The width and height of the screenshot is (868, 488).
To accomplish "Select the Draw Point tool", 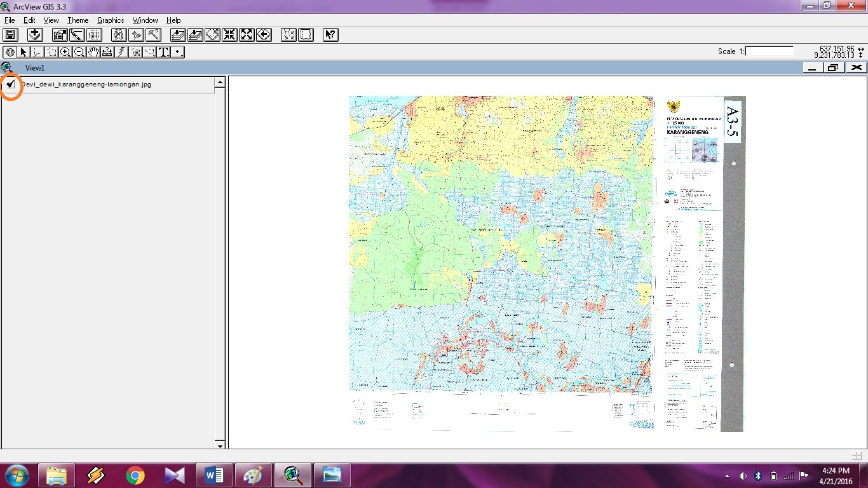I will point(178,52).
